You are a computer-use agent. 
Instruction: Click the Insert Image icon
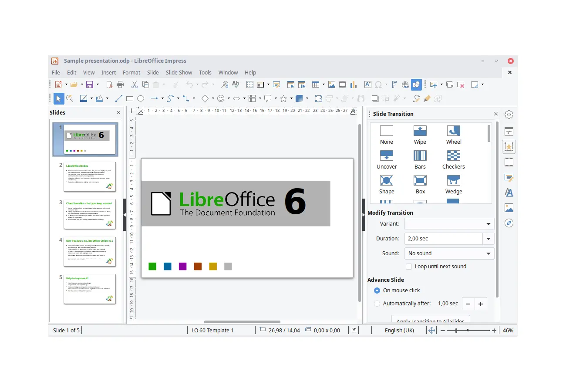[332, 84]
